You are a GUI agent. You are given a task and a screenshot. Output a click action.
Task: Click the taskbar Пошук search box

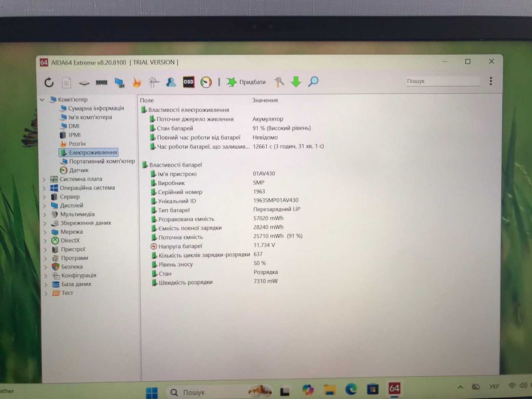pyautogui.click(x=220, y=392)
